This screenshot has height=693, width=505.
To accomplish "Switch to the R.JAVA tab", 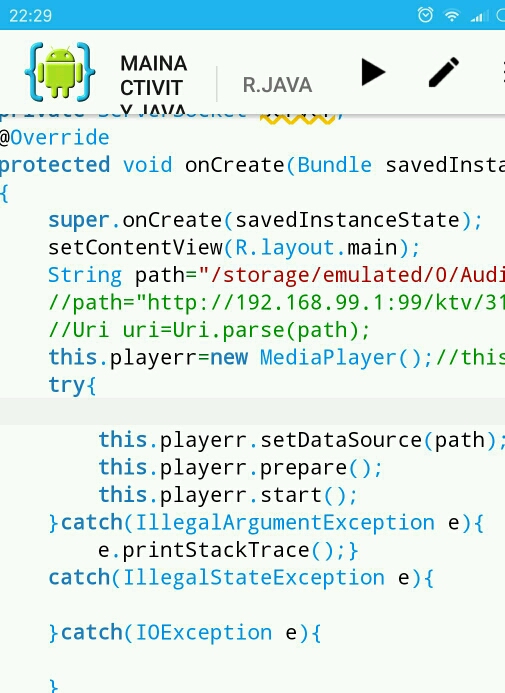I will point(277,85).
